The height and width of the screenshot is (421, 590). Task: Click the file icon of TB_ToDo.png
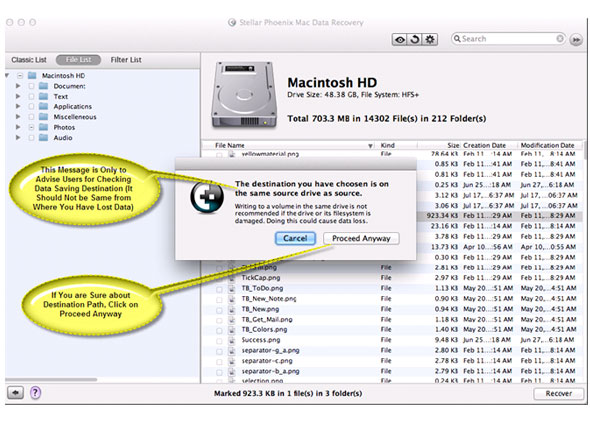(x=232, y=289)
